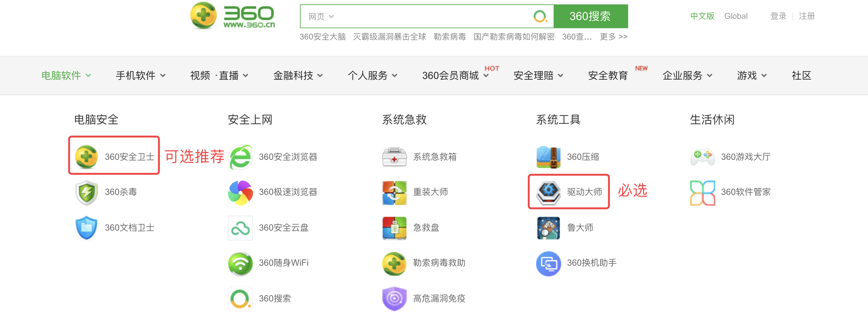
Task: Click the 360极速浏览器 colorful icon
Action: [x=240, y=192]
